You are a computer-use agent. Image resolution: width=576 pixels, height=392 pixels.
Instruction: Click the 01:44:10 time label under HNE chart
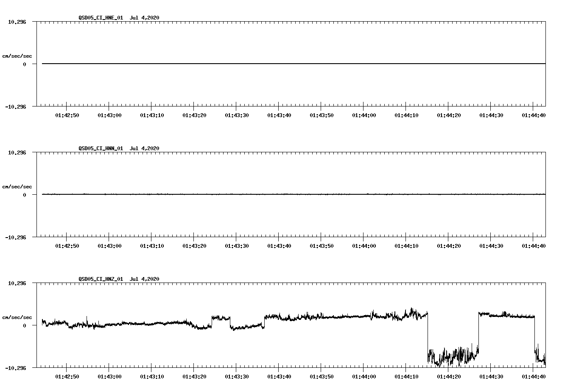click(406, 115)
